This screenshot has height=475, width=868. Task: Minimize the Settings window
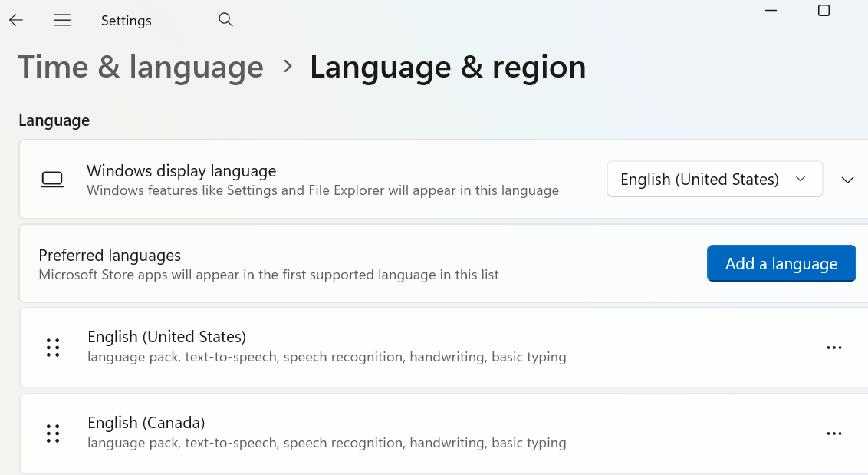pos(771,11)
